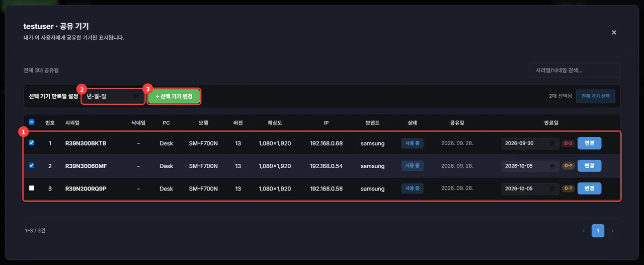Close the shared devices dialog

click(614, 32)
